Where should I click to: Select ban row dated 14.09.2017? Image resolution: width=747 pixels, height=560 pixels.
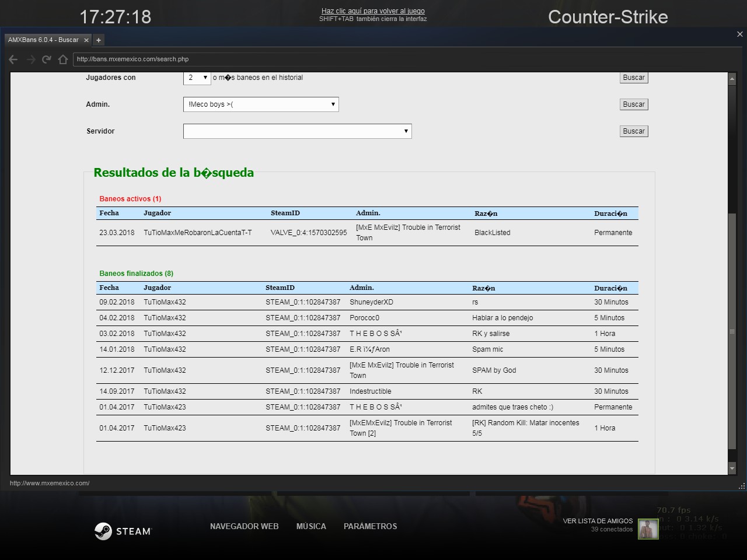pyautogui.click(x=367, y=391)
